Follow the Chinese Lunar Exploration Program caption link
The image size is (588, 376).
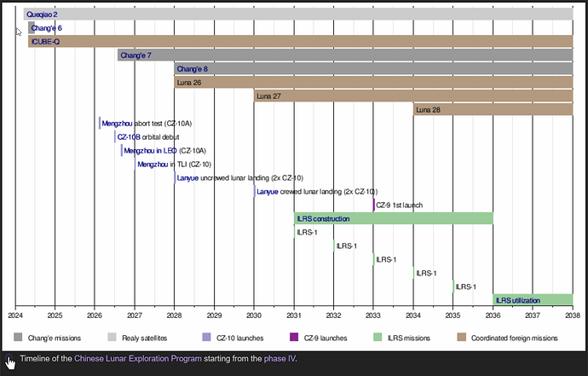click(138, 358)
